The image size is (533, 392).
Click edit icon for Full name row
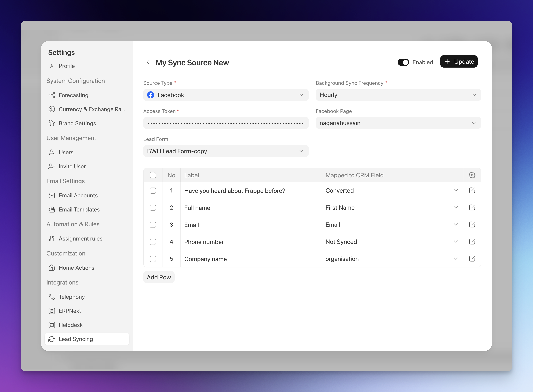[472, 208]
